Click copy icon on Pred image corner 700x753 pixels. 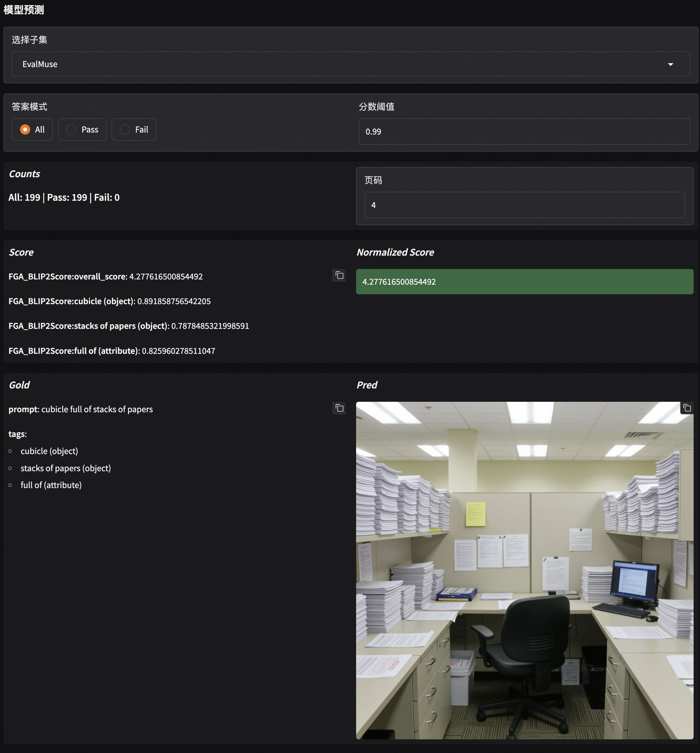tap(687, 408)
